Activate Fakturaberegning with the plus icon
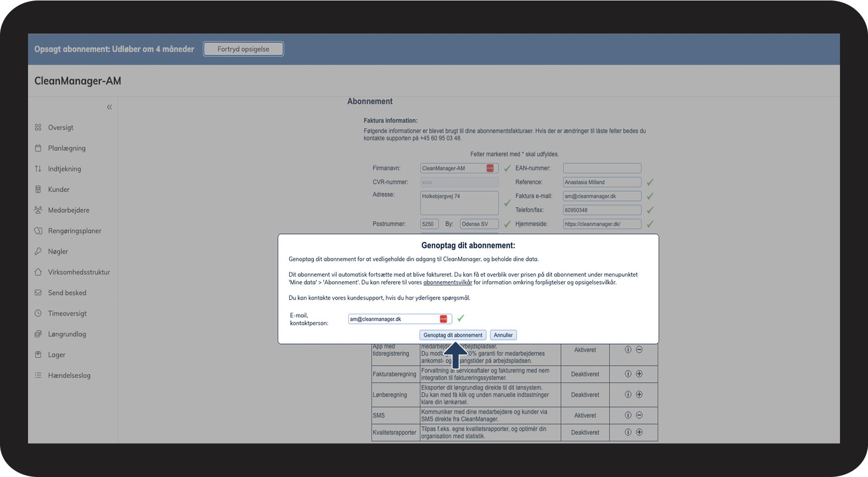This screenshot has width=868, height=477. tap(639, 374)
